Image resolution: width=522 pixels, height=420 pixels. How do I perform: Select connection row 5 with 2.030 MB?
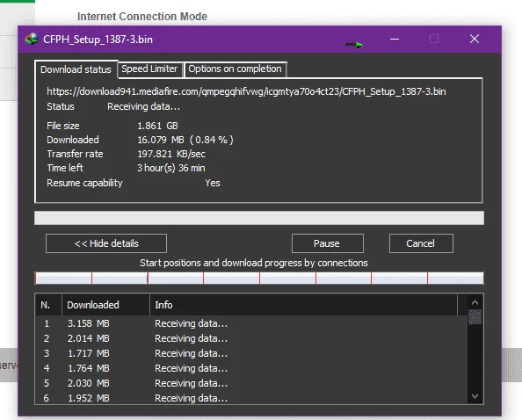click(251, 383)
